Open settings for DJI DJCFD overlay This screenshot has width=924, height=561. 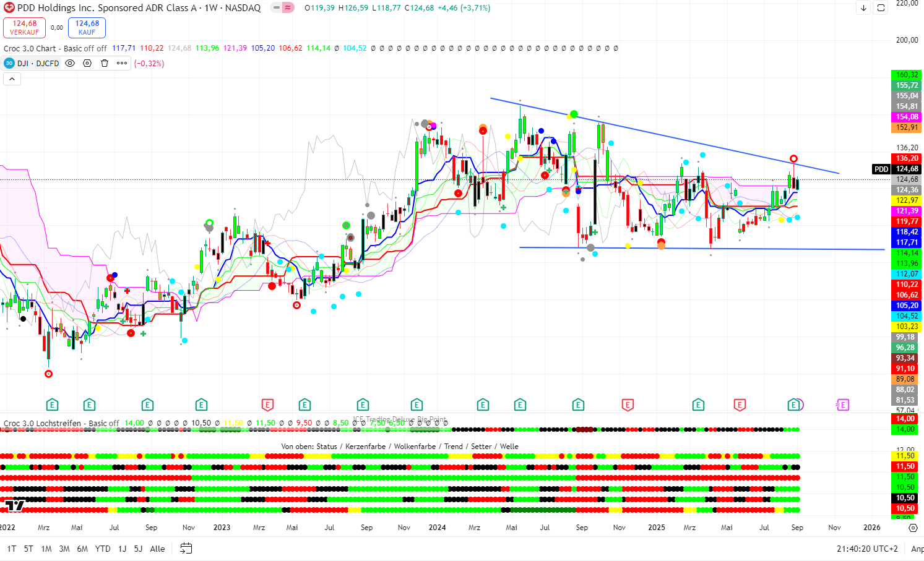87,63
